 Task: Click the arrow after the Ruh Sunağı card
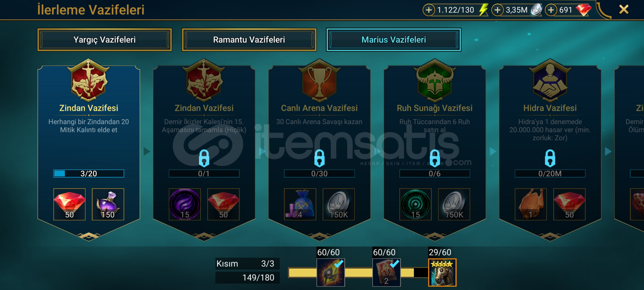click(493, 151)
